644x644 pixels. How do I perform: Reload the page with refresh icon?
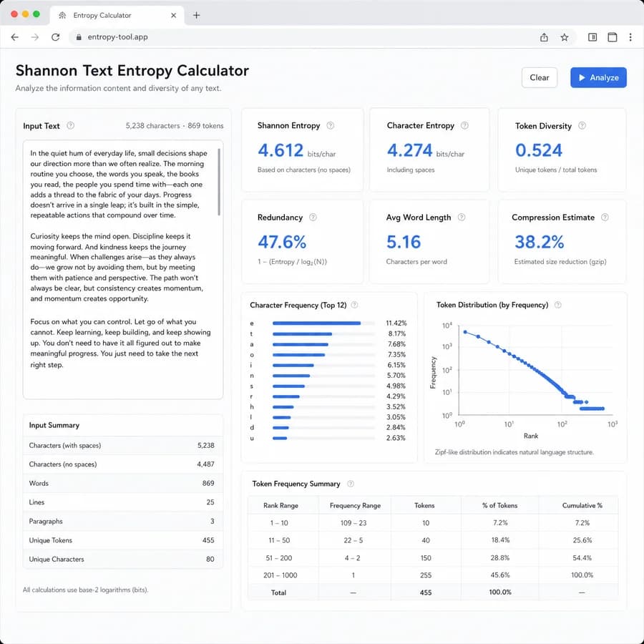[55, 37]
